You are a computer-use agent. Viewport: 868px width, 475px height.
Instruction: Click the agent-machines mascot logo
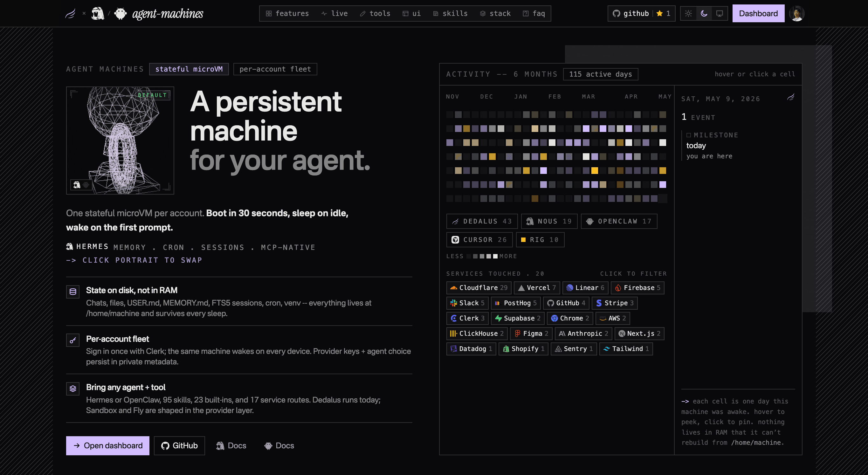(x=120, y=13)
